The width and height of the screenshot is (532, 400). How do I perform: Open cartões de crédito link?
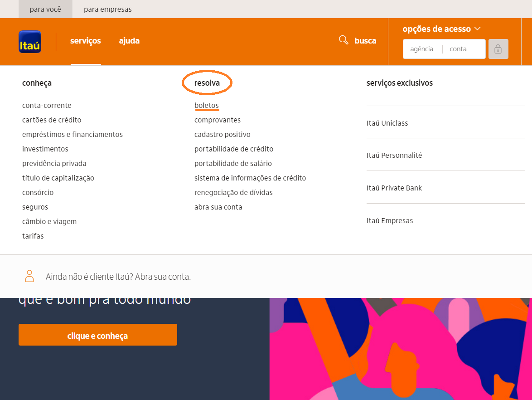pos(52,120)
